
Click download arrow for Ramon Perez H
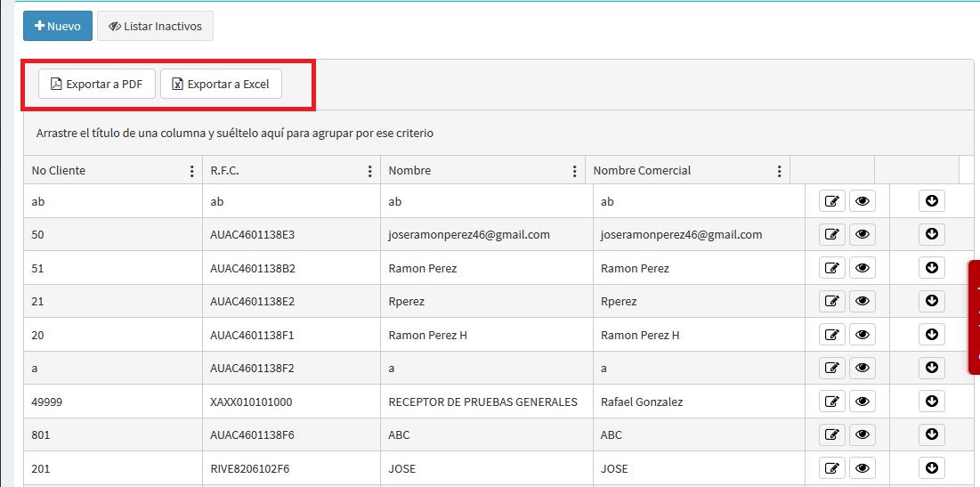pos(931,335)
